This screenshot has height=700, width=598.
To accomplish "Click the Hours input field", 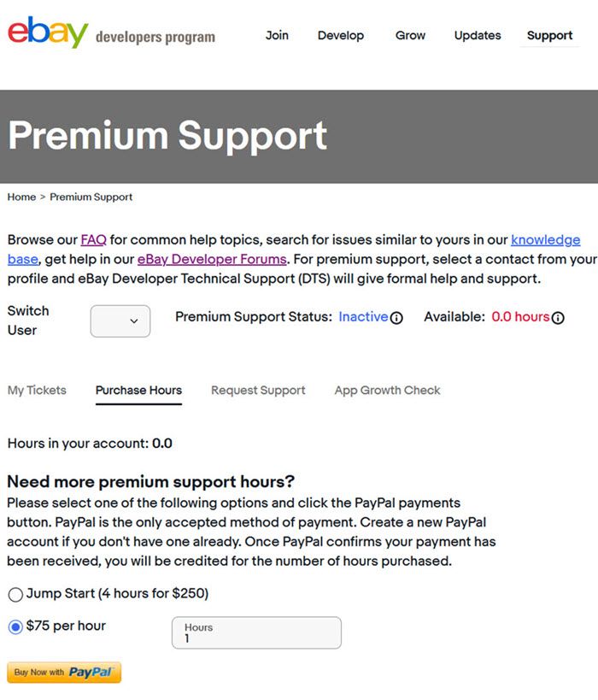I will click(256, 633).
